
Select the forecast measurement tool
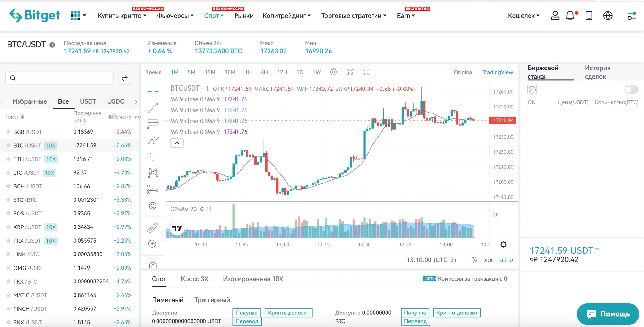coord(153,189)
